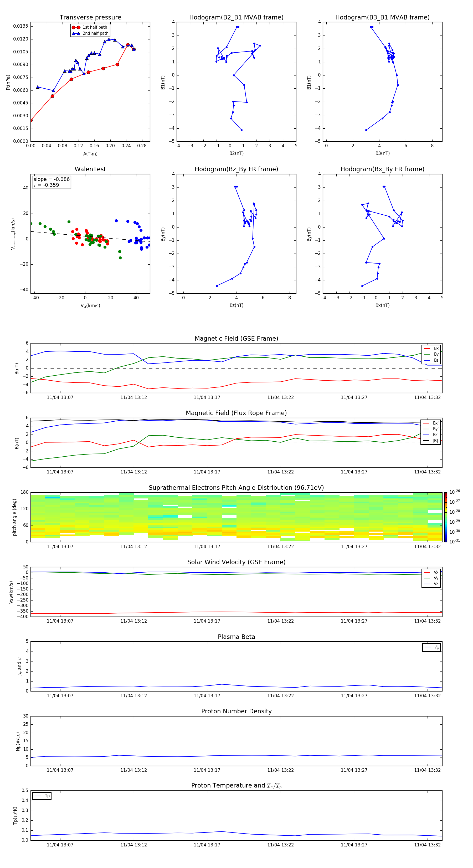Click the "Proton Temperature and Te/Tp" title
Screen dimensions: 473x868
(x=236, y=786)
